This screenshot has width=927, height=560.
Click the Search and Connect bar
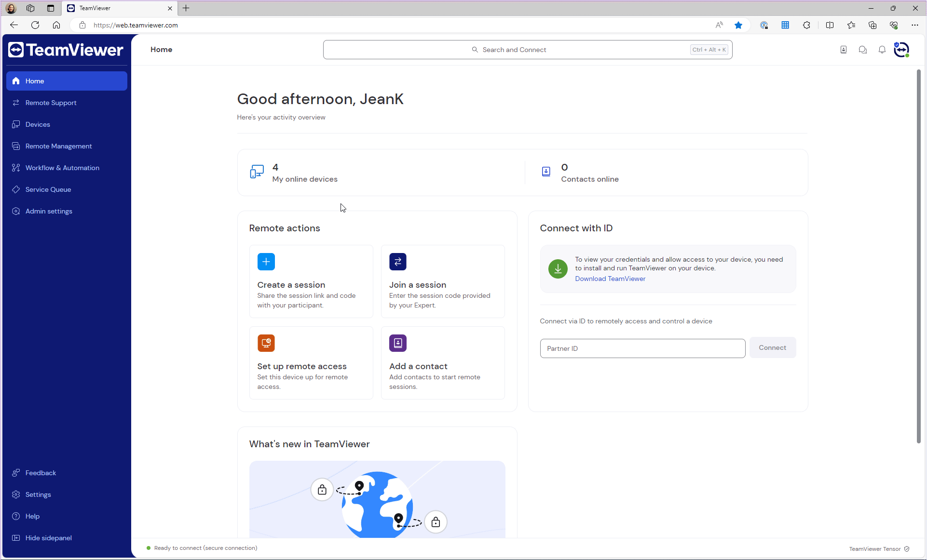tap(528, 49)
